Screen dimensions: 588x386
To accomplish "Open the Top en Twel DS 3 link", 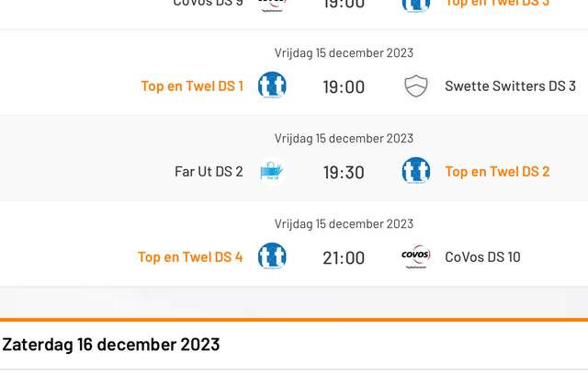I will coord(497,3).
